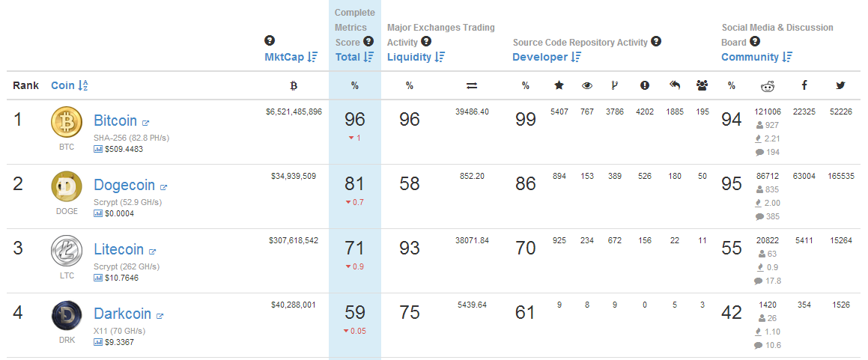The width and height of the screenshot is (868, 360).
Task: Click the Bitcoin coin logo icon
Action: click(x=67, y=123)
